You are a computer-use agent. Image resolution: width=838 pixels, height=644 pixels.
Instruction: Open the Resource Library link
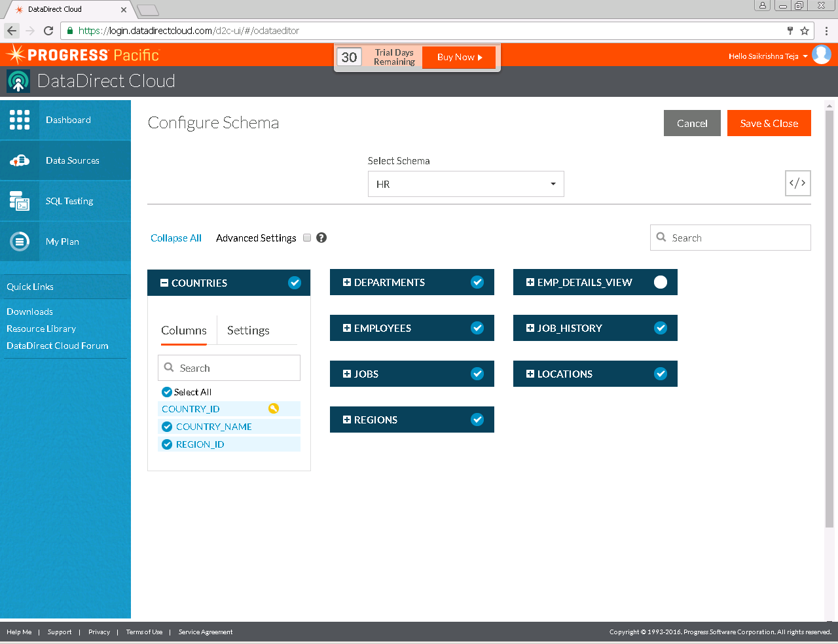coord(41,329)
